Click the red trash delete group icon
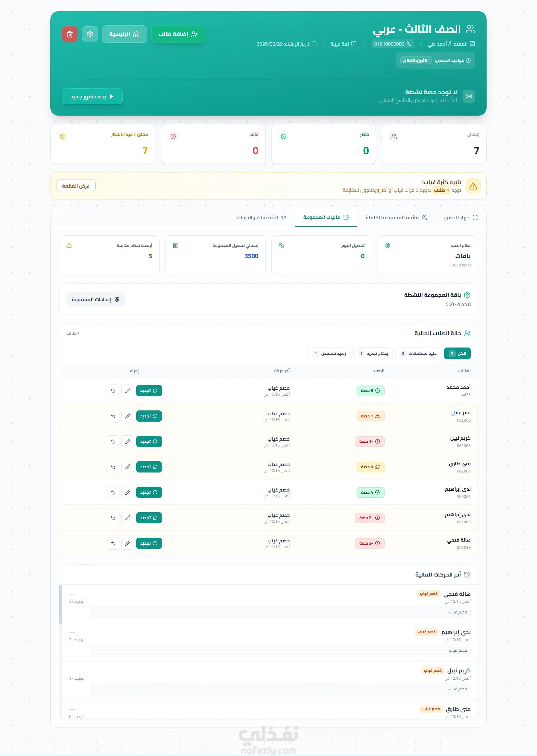 coord(70,34)
